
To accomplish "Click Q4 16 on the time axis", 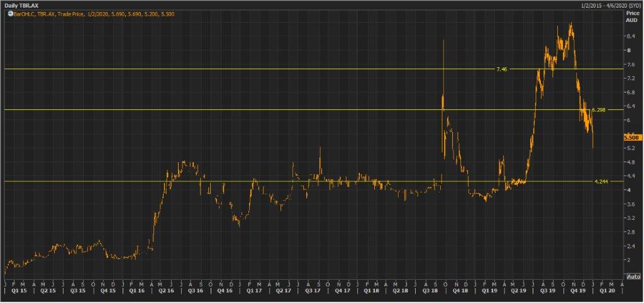I will coord(225,292).
